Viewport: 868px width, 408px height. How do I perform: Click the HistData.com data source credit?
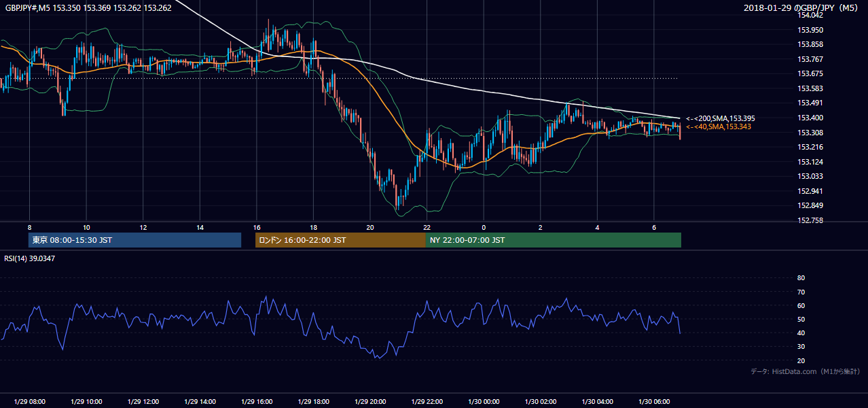(x=806, y=372)
